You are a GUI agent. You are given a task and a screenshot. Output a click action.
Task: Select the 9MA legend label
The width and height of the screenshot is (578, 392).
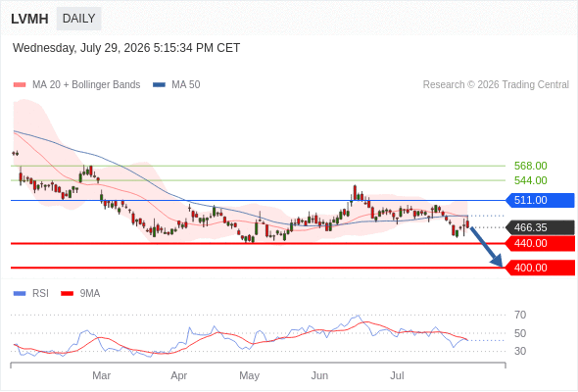click(x=90, y=294)
